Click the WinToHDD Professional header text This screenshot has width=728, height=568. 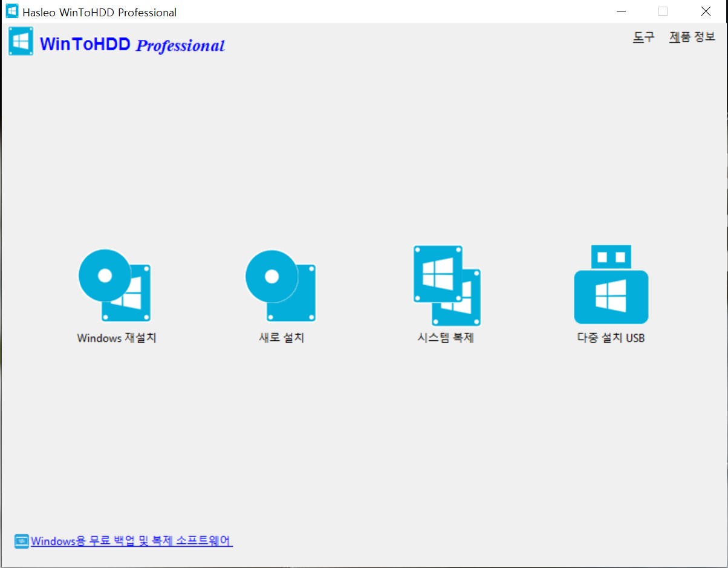[132, 44]
